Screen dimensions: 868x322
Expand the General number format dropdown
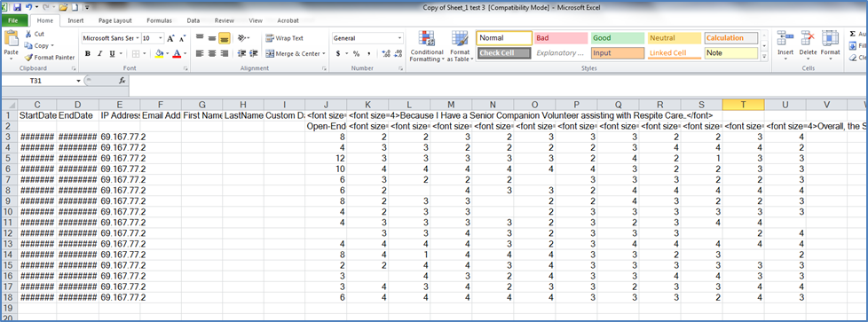coord(399,38)
